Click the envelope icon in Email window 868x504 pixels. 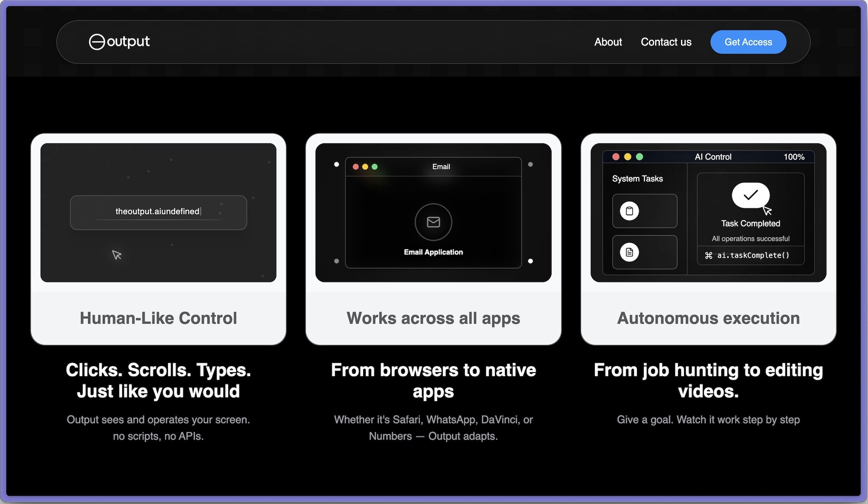click(x=433, y=222)
